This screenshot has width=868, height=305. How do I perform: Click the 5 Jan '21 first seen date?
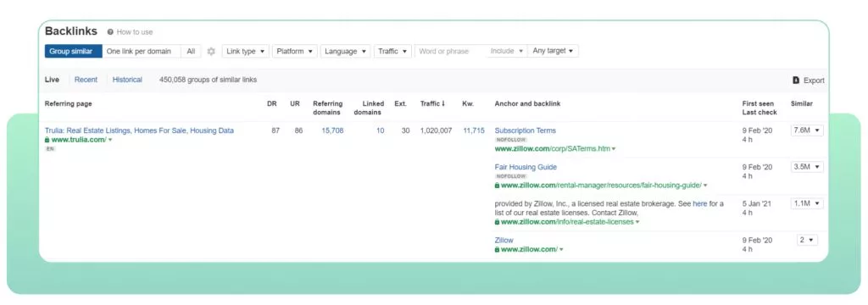pos(757,203)
